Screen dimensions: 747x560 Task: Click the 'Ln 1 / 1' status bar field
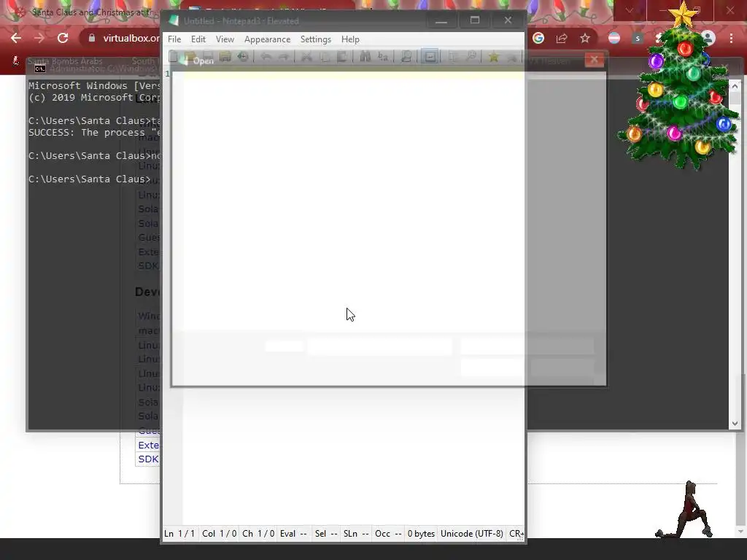coord(179,534)
